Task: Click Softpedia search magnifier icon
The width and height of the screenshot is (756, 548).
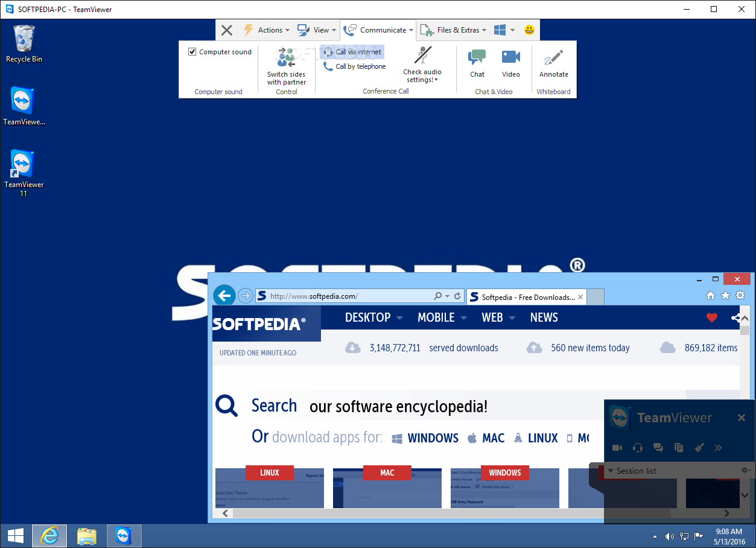Action: point(227,406)
